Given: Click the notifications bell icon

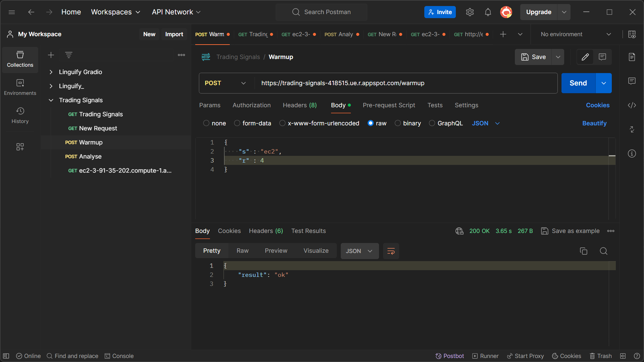Looking at the screenshot, I should point(488,12).
